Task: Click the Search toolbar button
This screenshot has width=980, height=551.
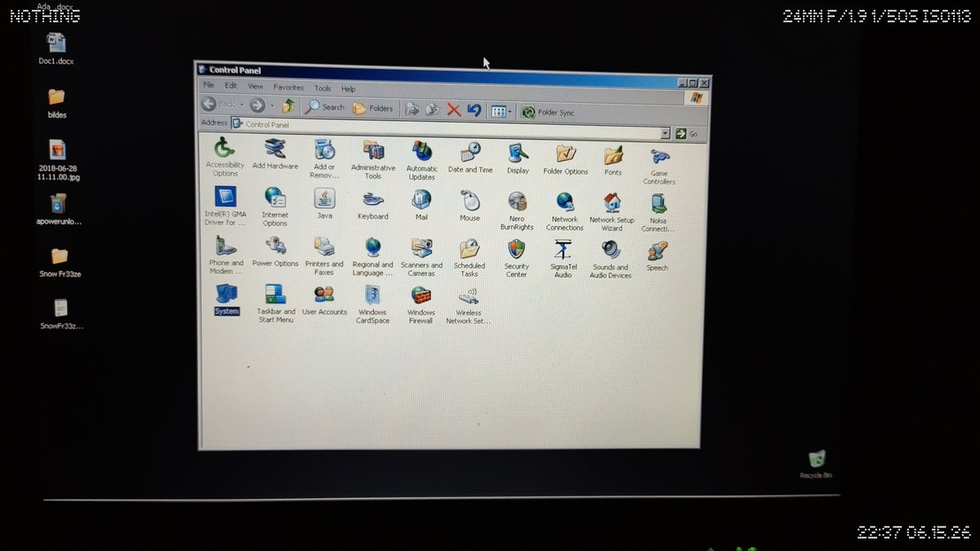Action: (325, 107)
